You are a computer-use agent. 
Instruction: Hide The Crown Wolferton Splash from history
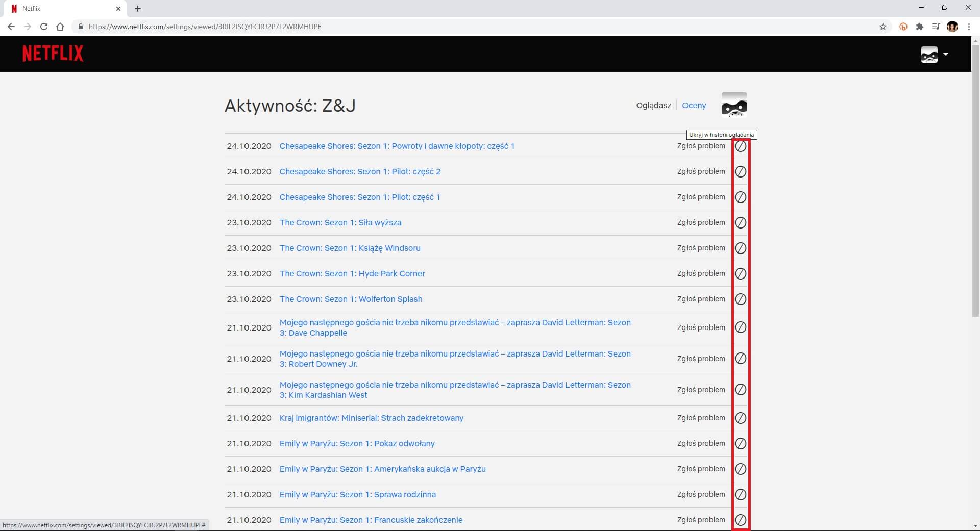[x=740, y=299]
